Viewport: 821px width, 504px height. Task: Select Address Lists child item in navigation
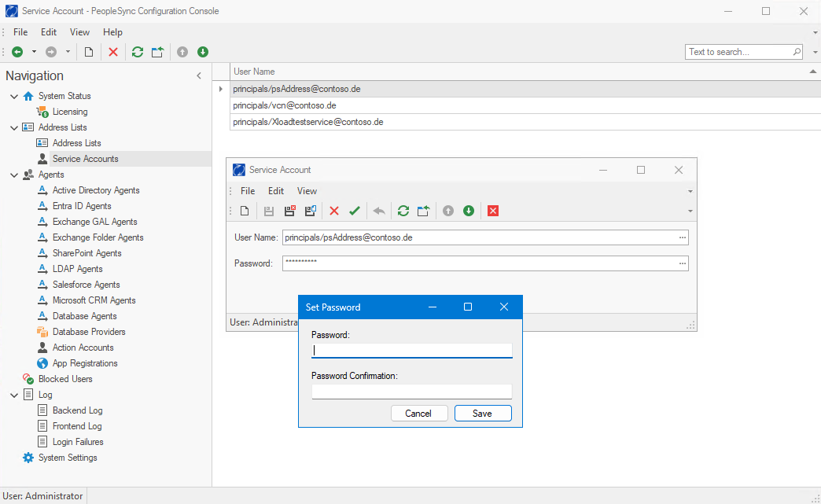pos(76,143)
